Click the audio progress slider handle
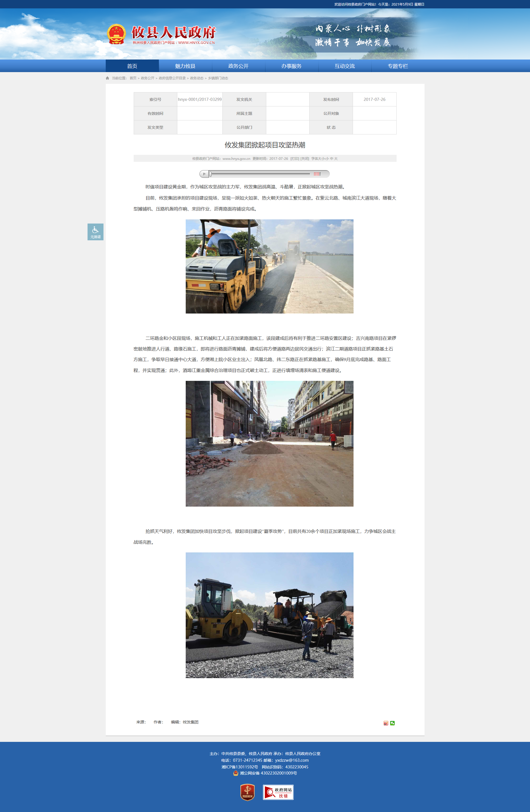Viewport: 530px width, 812px height. point(210,174)
